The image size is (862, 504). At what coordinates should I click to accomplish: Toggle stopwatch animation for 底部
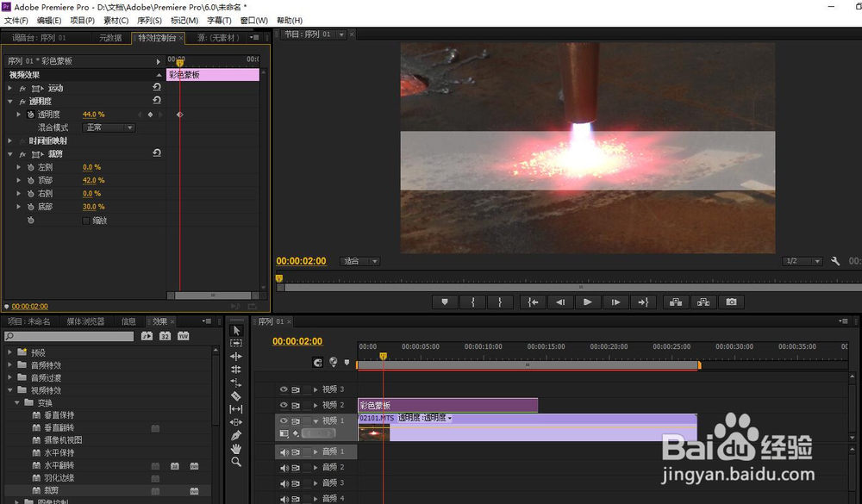point(31,207)
